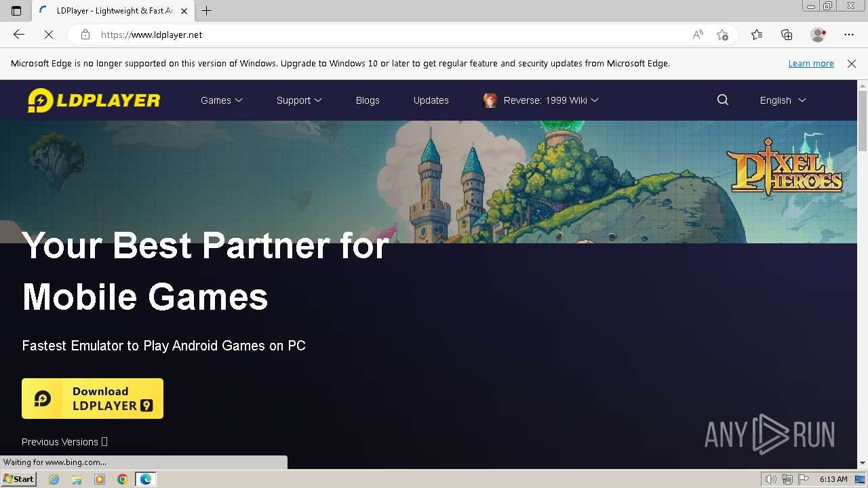This screenshot has width=868, height=488.
Task: Change language from English dropdown
Action: click(x=783, y=100)
